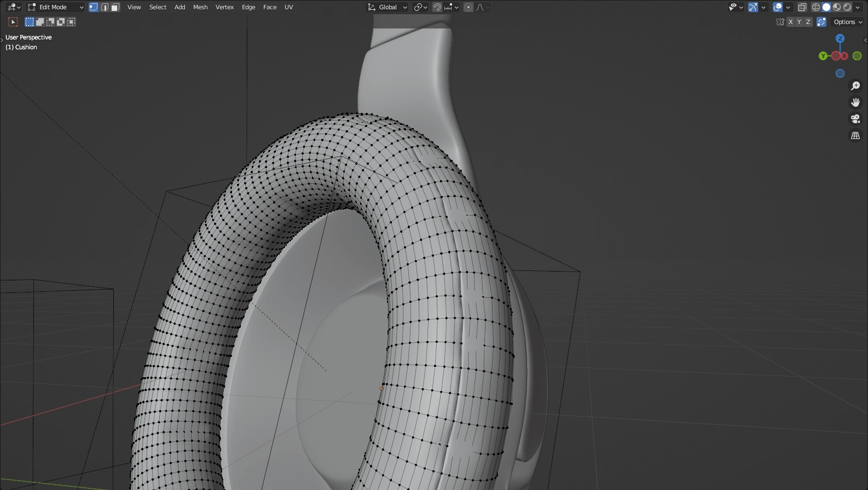Switch to rendered viewport shading
This screenshot has height=490, width=868.
847,7
